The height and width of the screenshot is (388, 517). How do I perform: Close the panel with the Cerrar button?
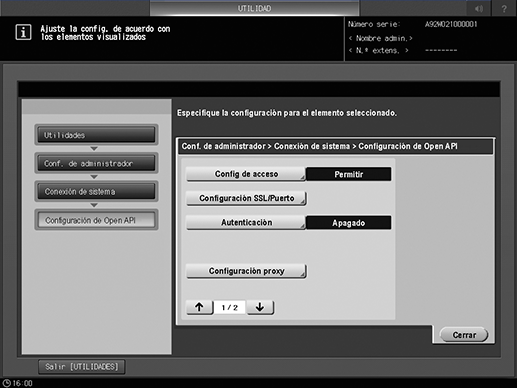click(464, 335)
